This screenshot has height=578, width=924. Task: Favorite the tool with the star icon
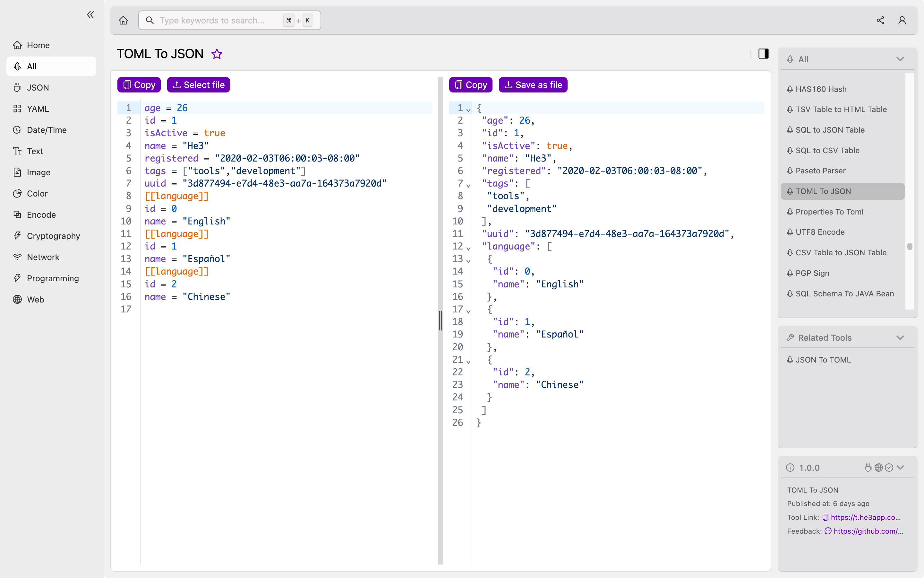pyautogui.click(x=217, y=54)
